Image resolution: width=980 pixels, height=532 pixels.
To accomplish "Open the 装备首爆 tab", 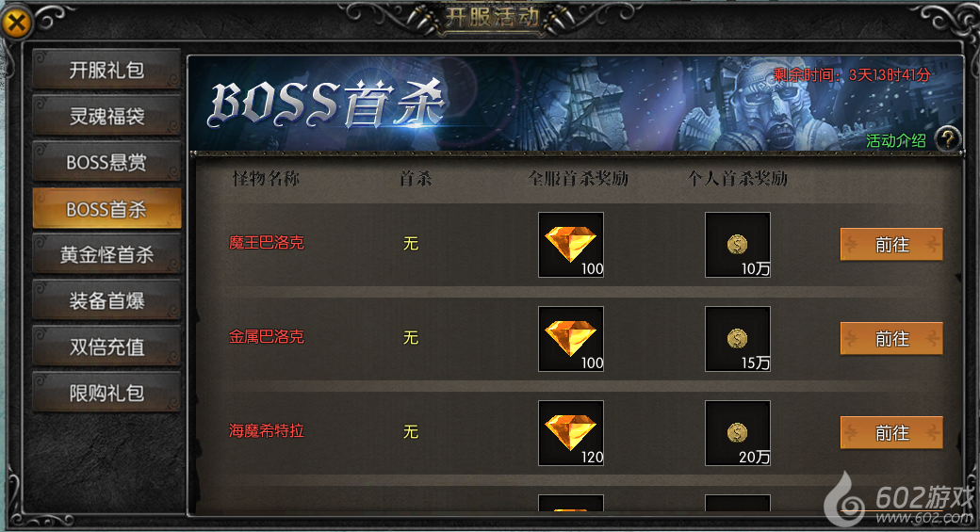I will 106,301.
